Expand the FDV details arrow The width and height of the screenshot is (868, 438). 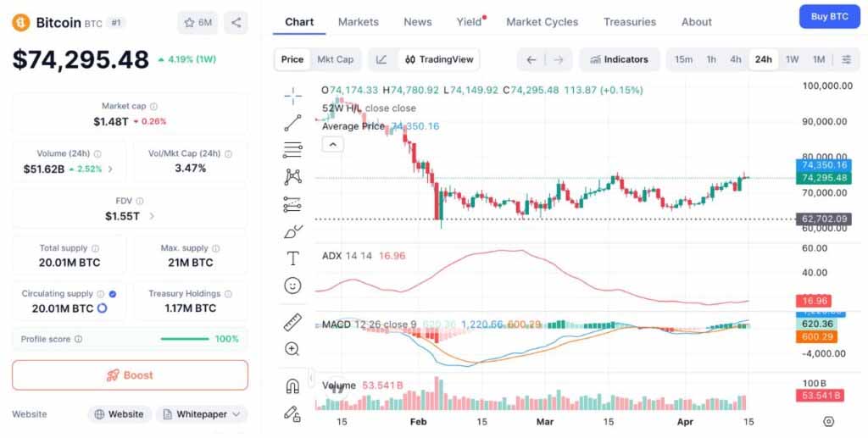152,216
